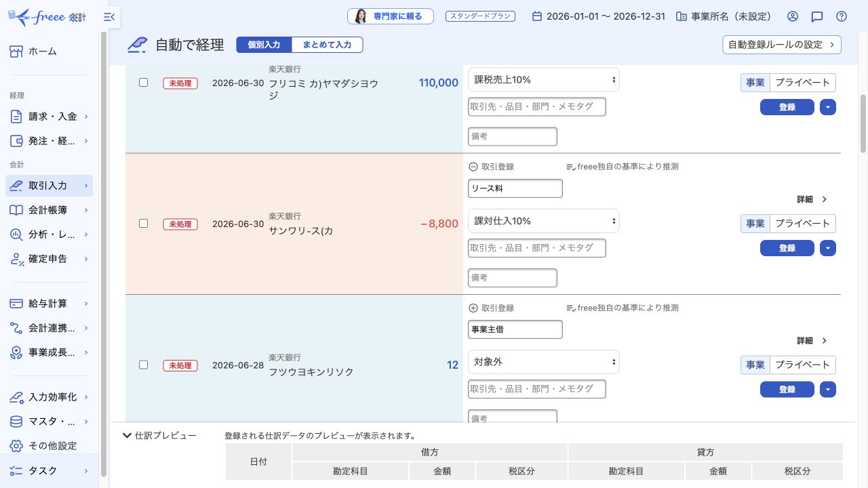This screenshot has width=868, height=488.
Task: Click the 会計連携 connection icon
Action: point(17,328)
